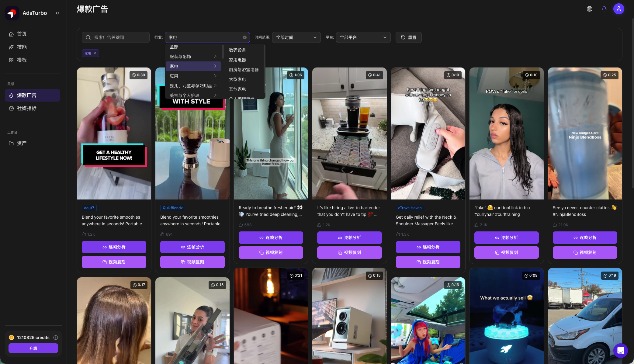Screen dimensions: 634x364
Task: Open the user profile avatar
Action: click(618, 9)
